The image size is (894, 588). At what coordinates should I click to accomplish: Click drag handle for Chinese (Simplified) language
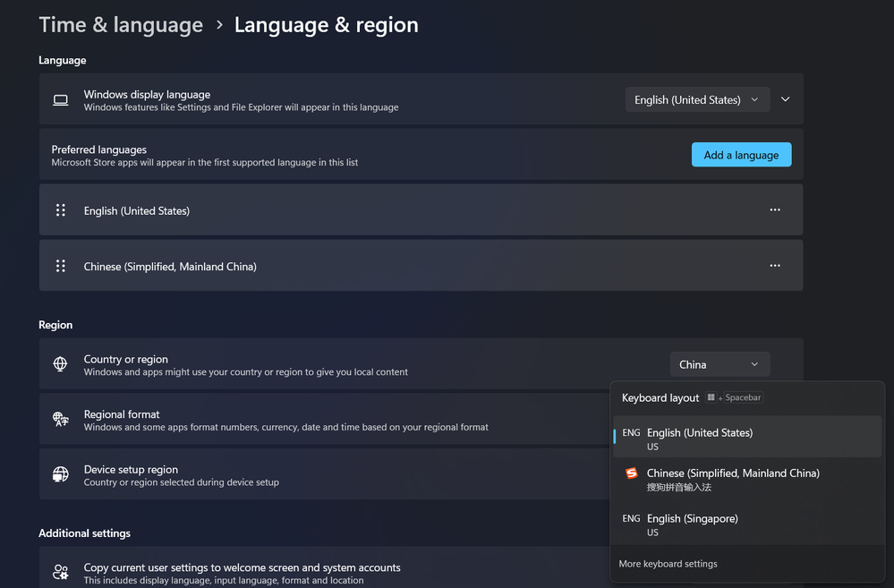click(x=61, y=266)
